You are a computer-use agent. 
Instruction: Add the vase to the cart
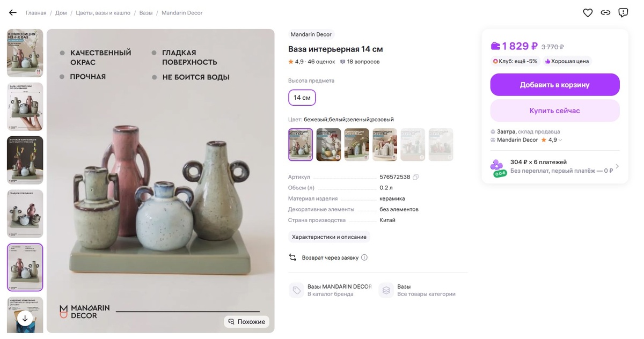pos(554,85)
